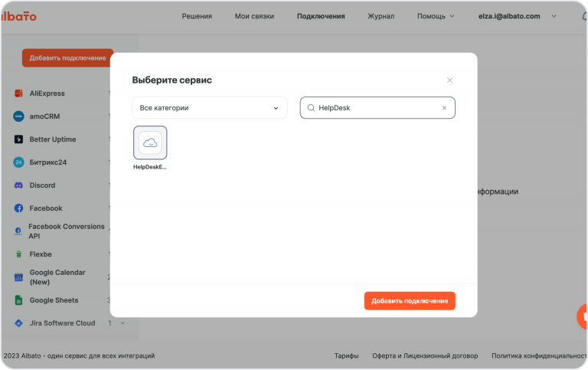588x370 pixels.
Task: Click the Битрикс24 sidebar icon
Action: [18, 162]
